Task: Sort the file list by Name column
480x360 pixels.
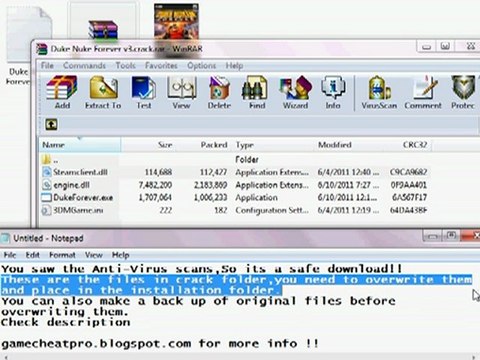Action: pos(80,145)
